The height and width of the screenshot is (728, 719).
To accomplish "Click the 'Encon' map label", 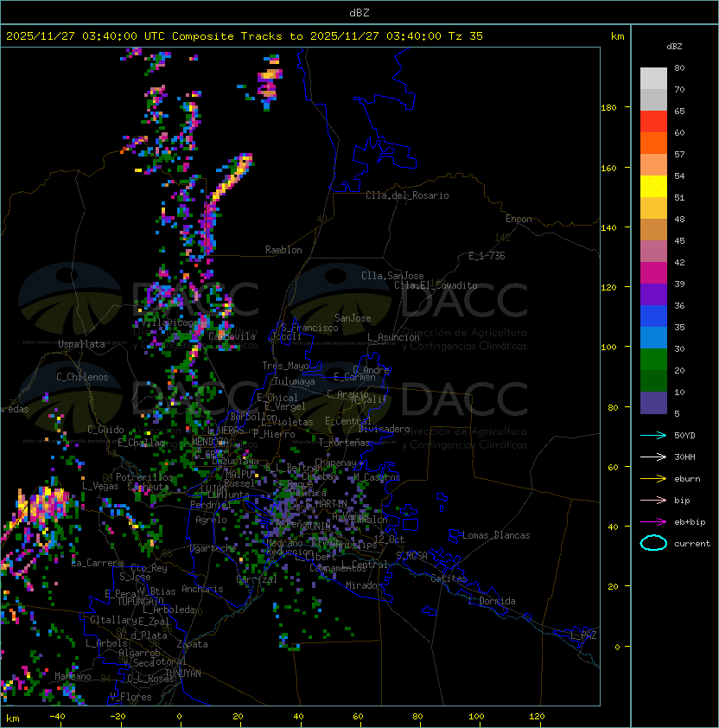I will tap(519, 219).
